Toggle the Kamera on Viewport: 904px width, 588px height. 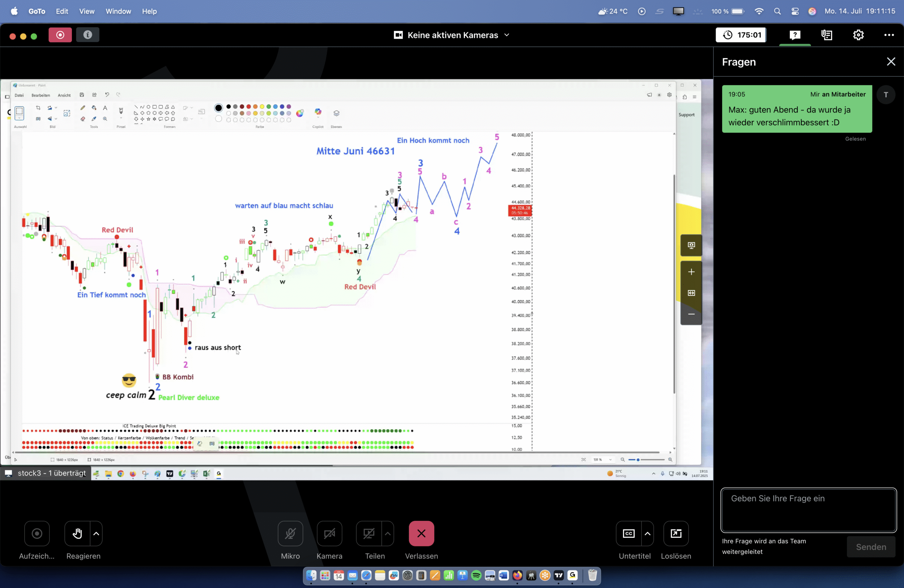pyautogui.click(x=329, y=533)
